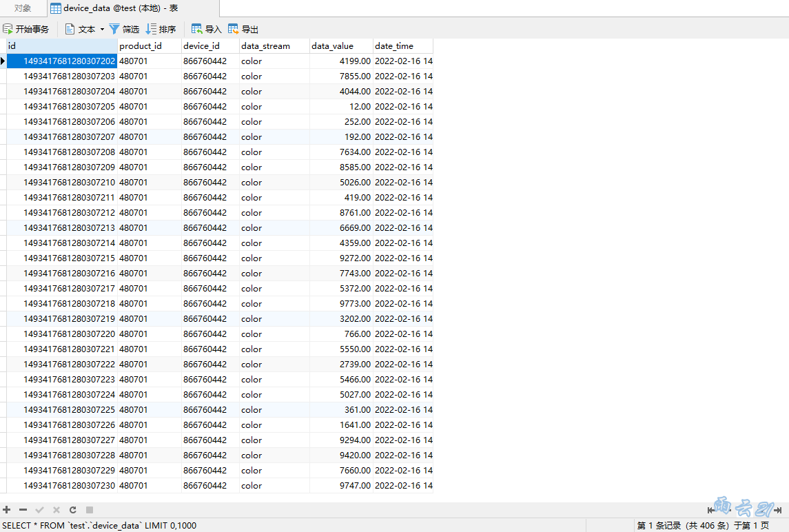Select device_id cell in row 1493417681280307225
The width and height of the screenshot is (789, 532).
[210, 410]
